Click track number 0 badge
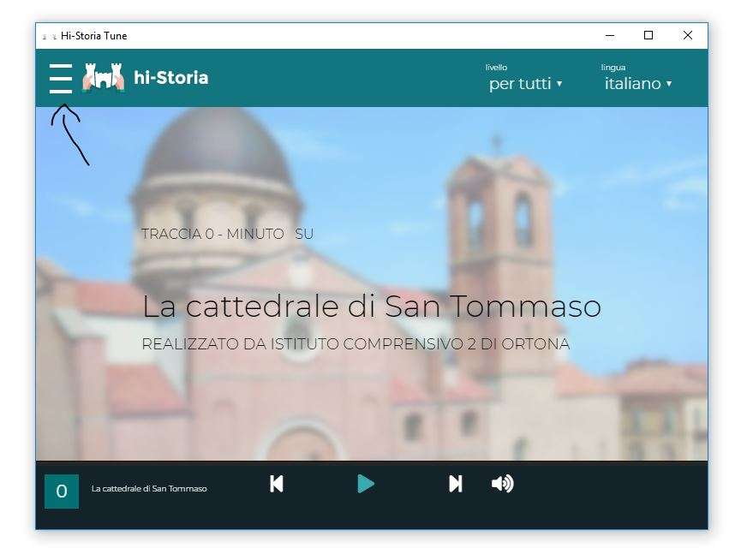This screenshot has width=741, height=560. point(62,491)
